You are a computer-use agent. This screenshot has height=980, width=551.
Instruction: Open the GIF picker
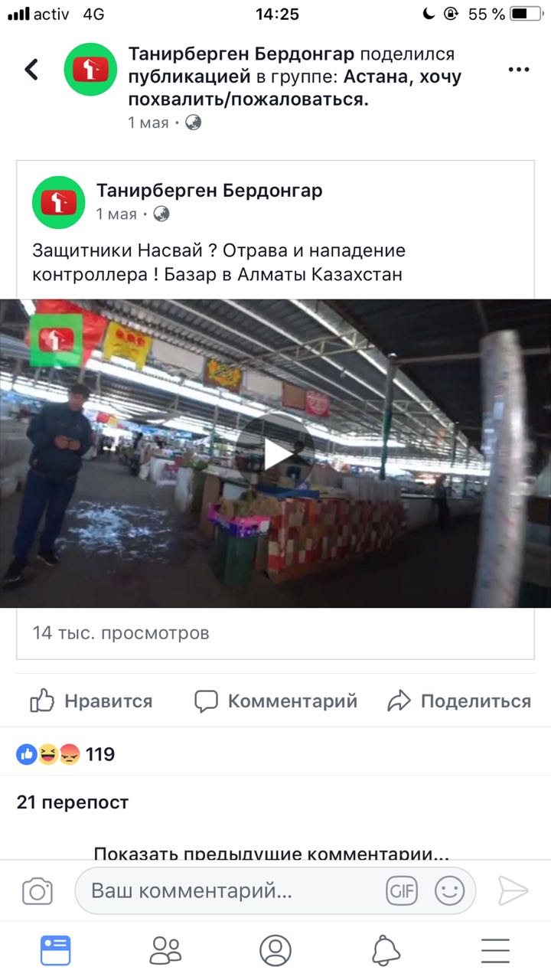402,890
